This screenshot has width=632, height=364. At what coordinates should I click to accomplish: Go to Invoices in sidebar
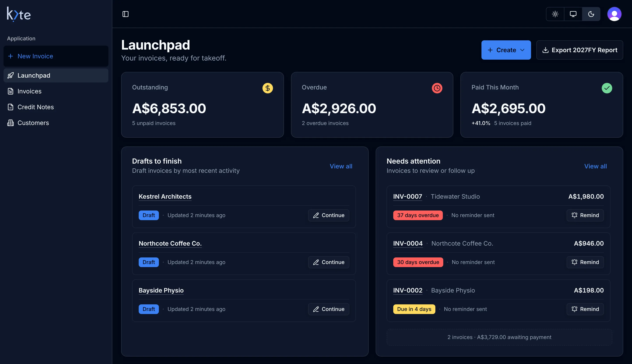[56, 91]
